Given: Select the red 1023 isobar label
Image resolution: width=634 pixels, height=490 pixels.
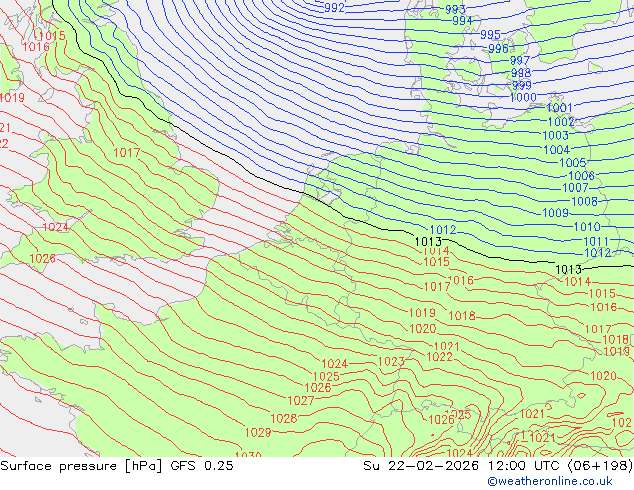Looking at the screenshot, I should point(391,362).
